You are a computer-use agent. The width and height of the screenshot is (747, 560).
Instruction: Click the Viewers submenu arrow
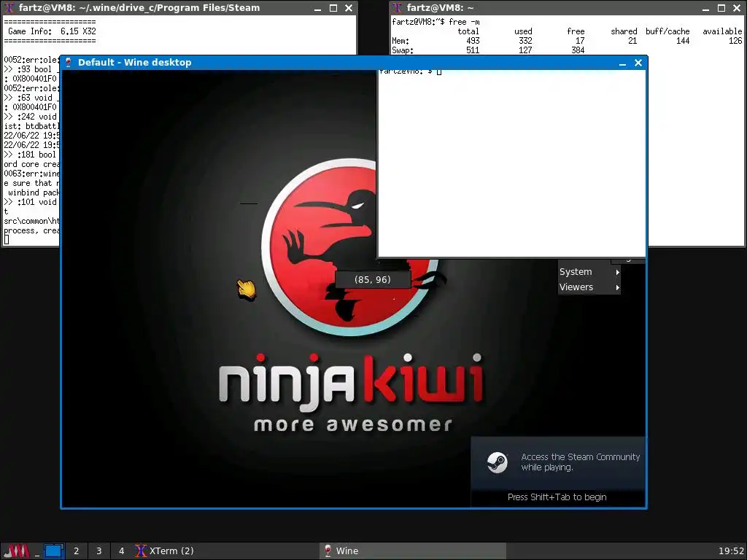pos(617,287)
